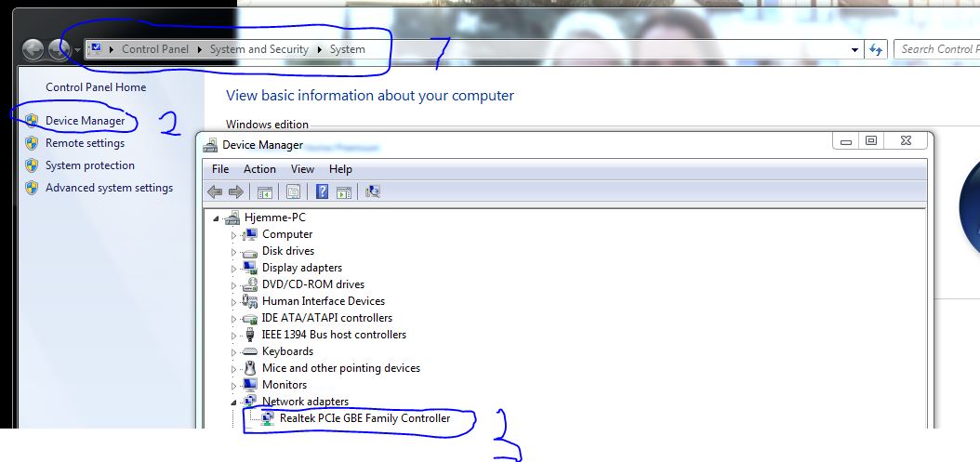Click shield icon beside Remote settings
980x462 pixels.
click(x=32, y=143)
